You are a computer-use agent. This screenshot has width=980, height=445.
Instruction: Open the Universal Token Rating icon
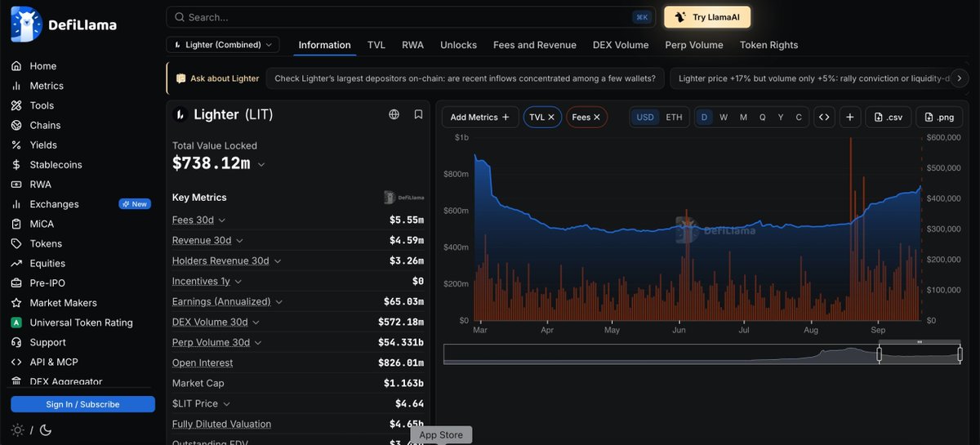pyautogui.click(x=16, y=323)
